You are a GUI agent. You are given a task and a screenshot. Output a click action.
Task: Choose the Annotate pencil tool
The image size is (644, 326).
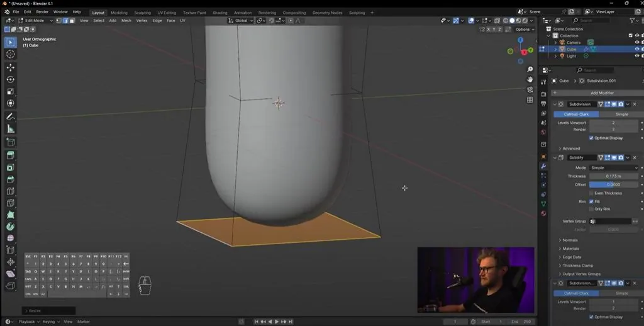pyautogui.click(x=10, y=117)
